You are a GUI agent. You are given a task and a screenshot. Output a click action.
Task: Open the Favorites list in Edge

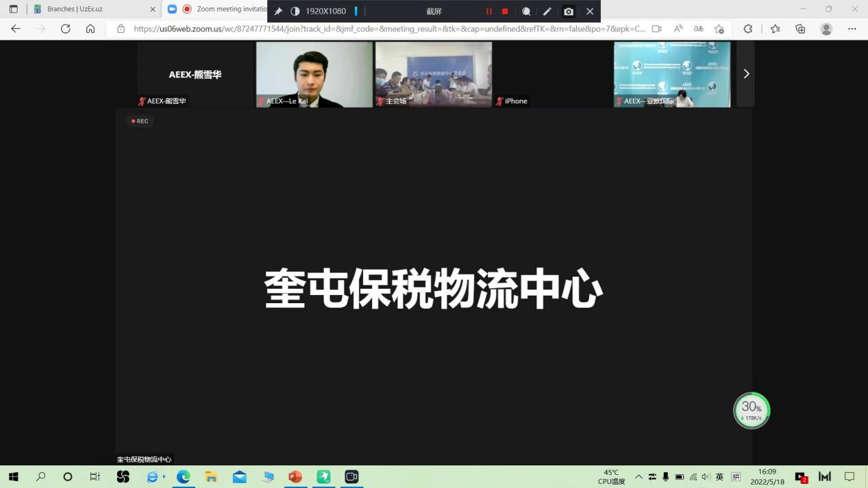tap(775, 29)
